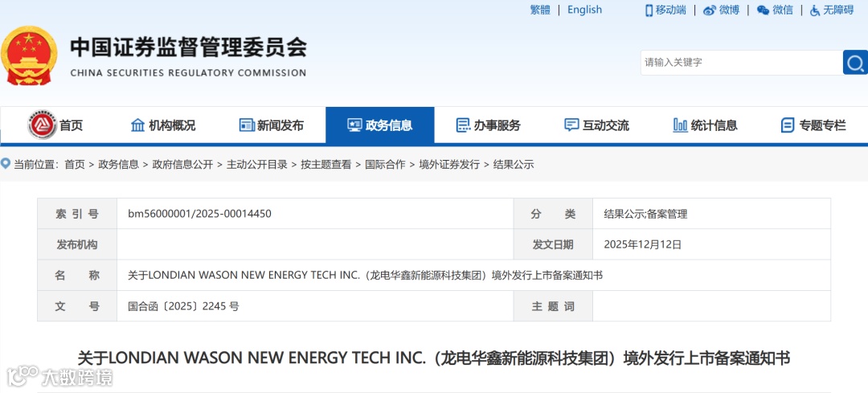
Task: Click the blue search magnifier button
Action: tap(855, 62)
